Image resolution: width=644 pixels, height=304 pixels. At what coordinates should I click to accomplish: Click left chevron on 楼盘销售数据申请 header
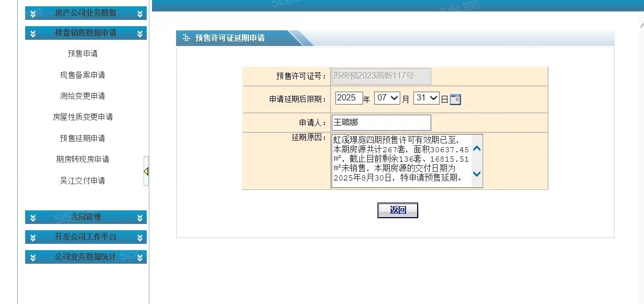tap(33, 33)
